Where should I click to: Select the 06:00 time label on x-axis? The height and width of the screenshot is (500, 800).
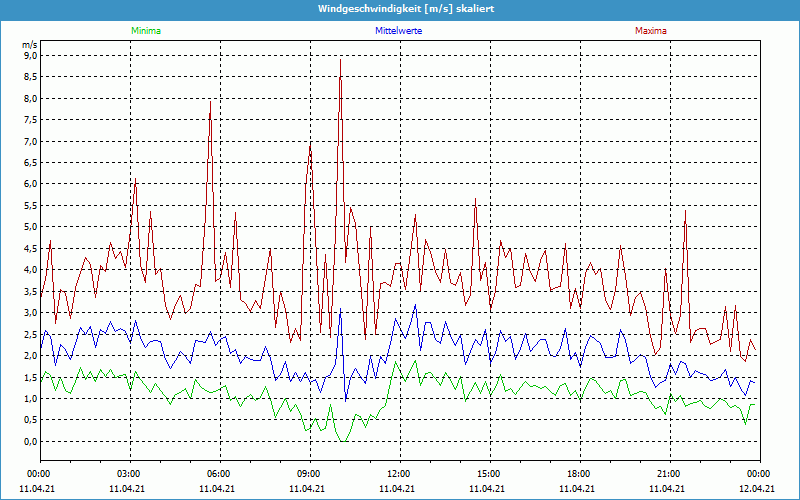(x=218, y=473)
